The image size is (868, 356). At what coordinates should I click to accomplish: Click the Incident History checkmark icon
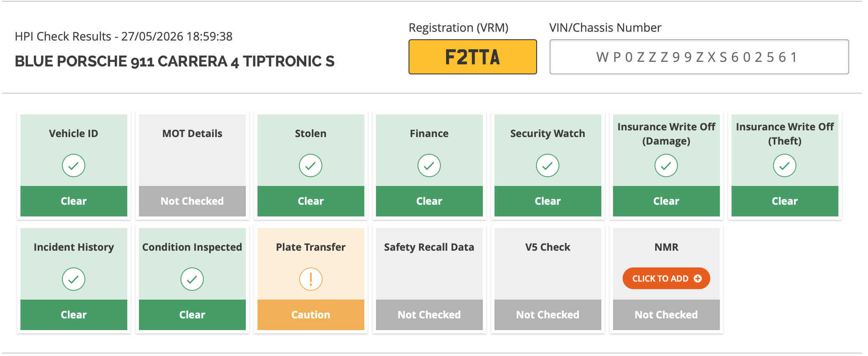coord(73,279)
